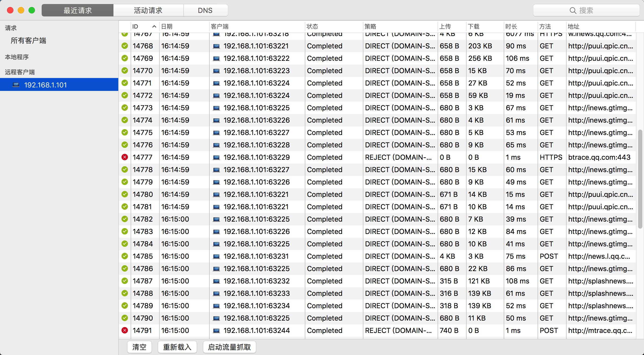Open the DNS tab
Viewport: 644px width, 355px height.
205,10
